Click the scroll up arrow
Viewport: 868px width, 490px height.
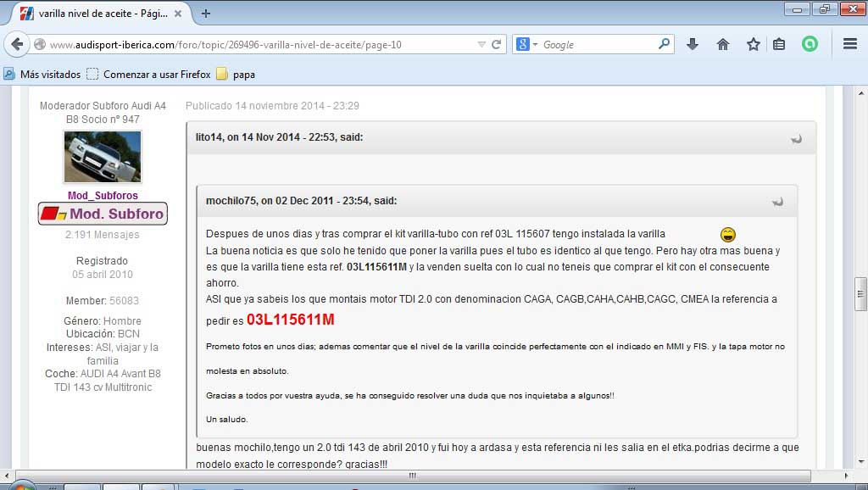(x=860, y=93)
